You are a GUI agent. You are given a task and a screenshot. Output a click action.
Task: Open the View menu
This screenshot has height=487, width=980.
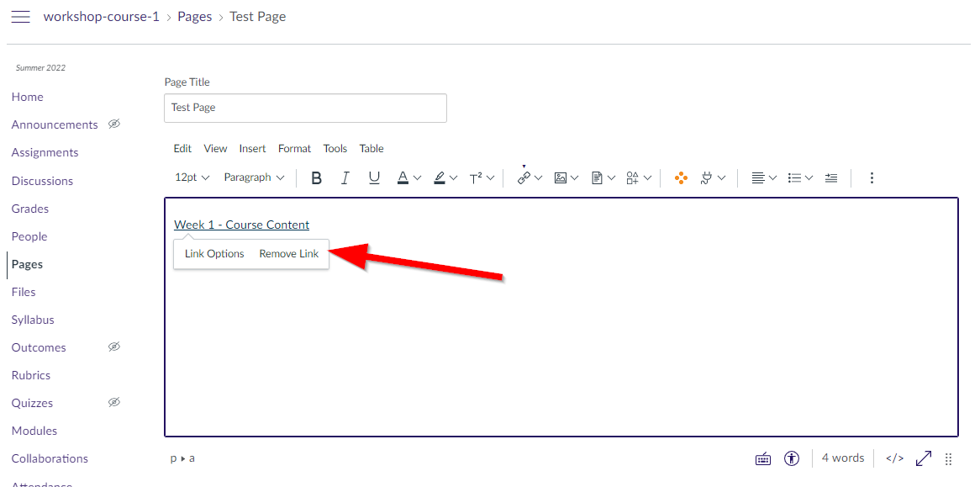point(216,148)
